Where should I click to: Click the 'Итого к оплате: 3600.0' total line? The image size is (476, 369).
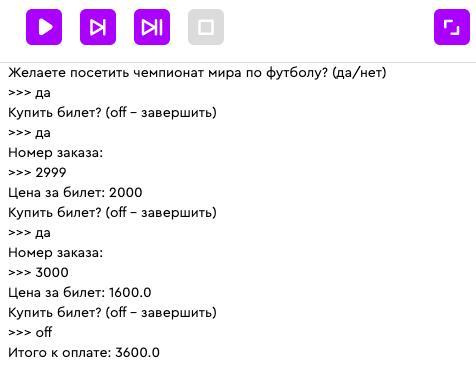[84, 352]
